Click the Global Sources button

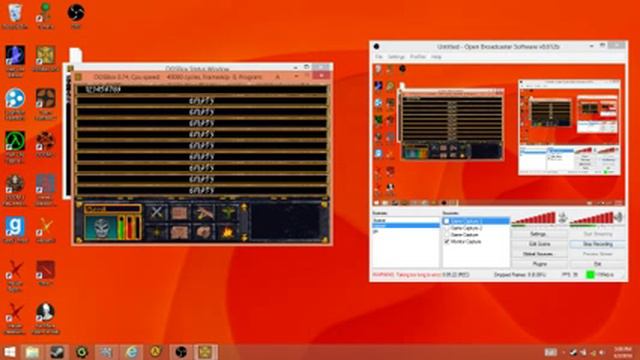[539, 254]
